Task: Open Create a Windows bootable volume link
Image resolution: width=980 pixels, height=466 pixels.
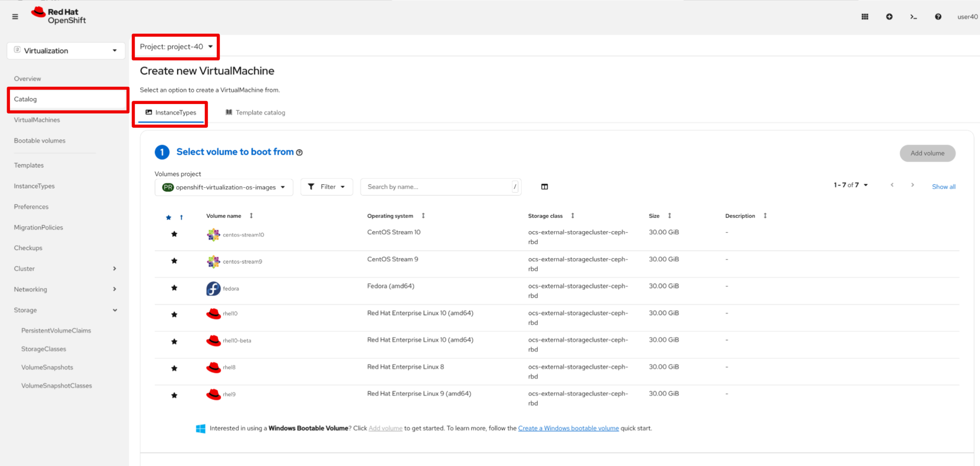Action: click(x=568, y=428)
